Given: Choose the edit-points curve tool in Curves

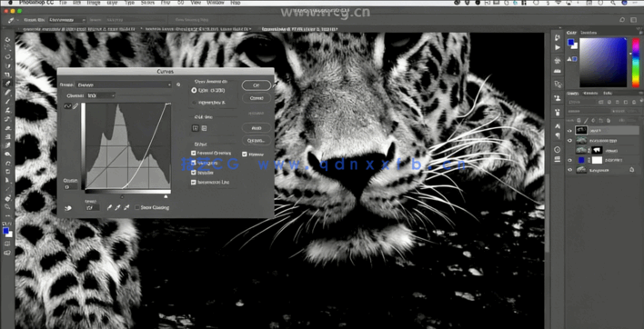Looking at the screenshot, I should click(68, 106).
